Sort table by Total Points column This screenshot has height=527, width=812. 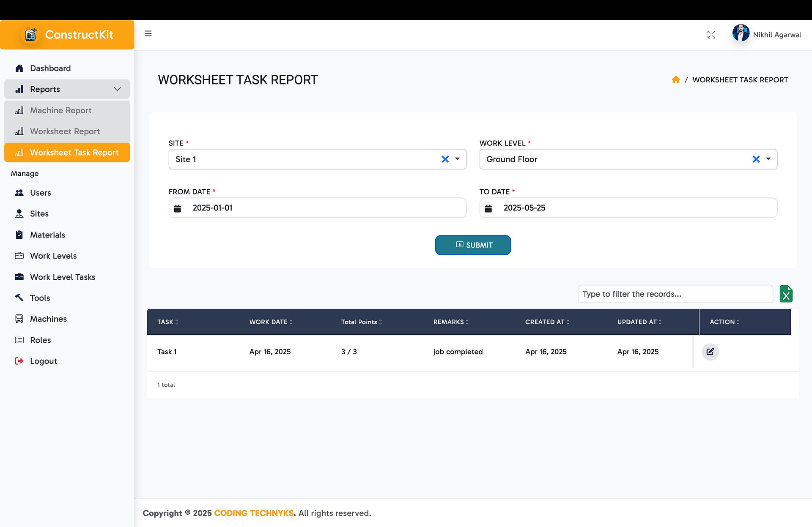point(362,322)
